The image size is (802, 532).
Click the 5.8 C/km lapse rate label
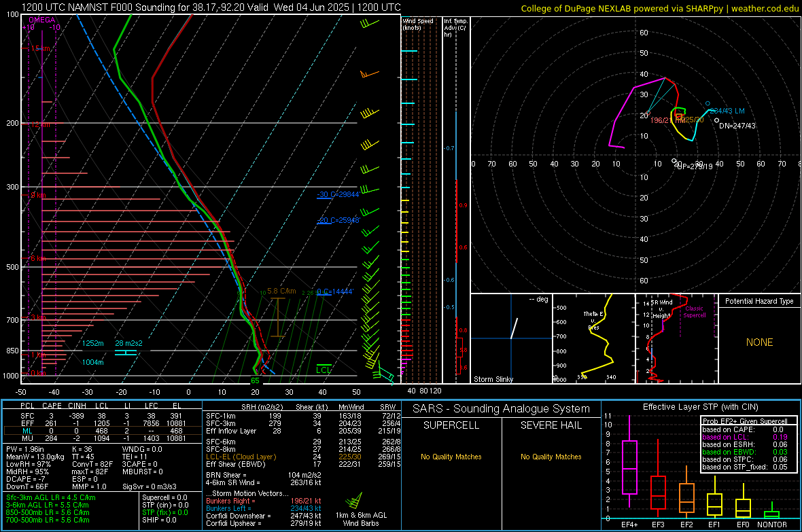(281, 291)
